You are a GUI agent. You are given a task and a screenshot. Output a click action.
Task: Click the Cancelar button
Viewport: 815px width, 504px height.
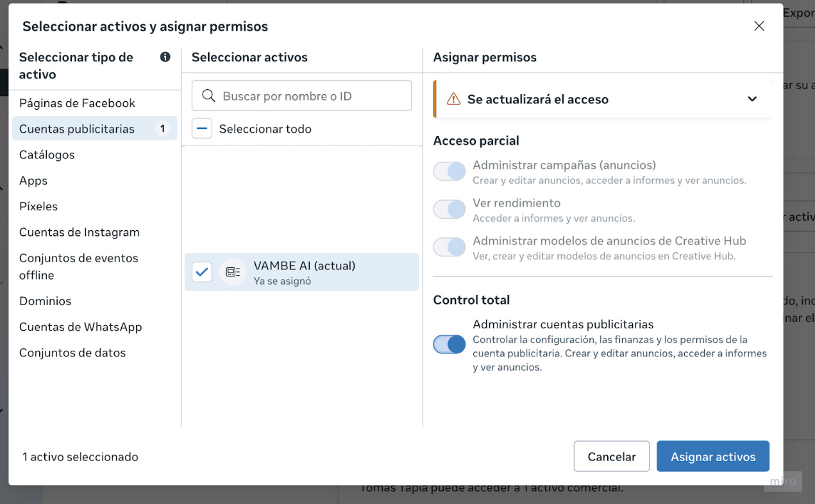pos(611,457)
